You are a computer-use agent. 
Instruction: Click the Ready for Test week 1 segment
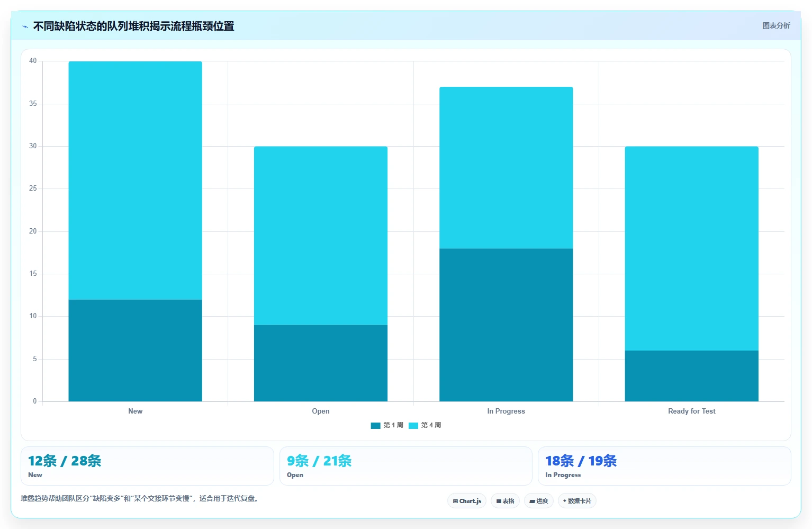[x=691, y=376]
